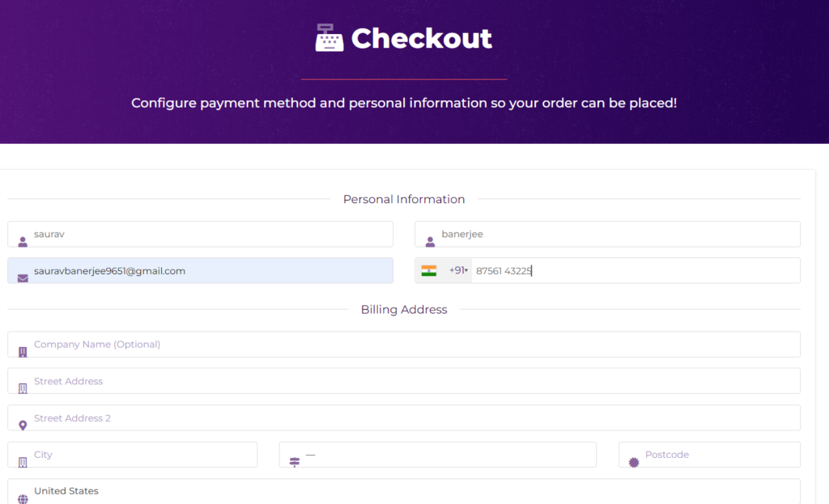Click the last name field containing banerjee
This screenshot has width=829, height=504.
(x=615, y=234)
